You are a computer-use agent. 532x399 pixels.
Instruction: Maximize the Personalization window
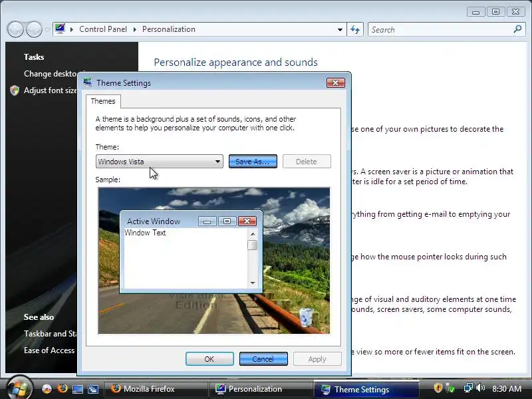pos(495,12)
